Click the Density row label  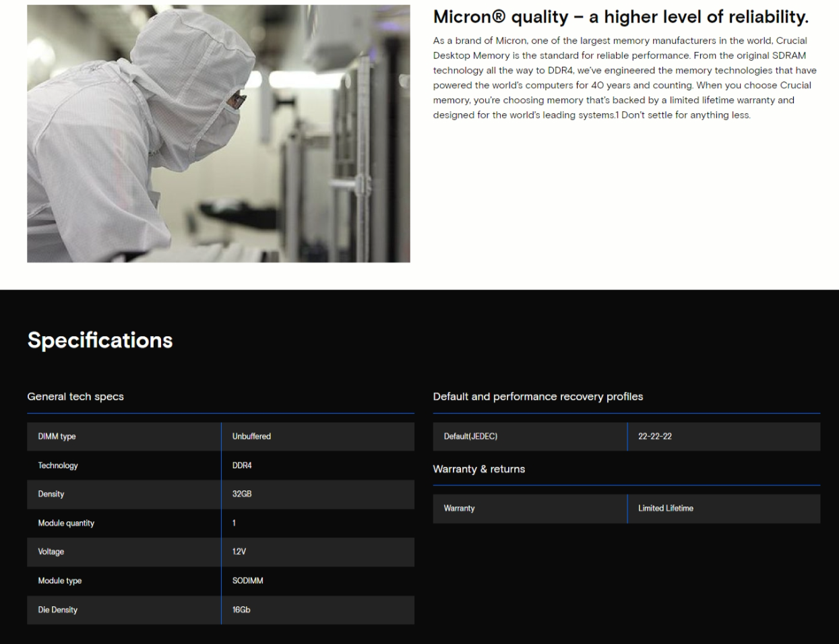tap(51, 494)
